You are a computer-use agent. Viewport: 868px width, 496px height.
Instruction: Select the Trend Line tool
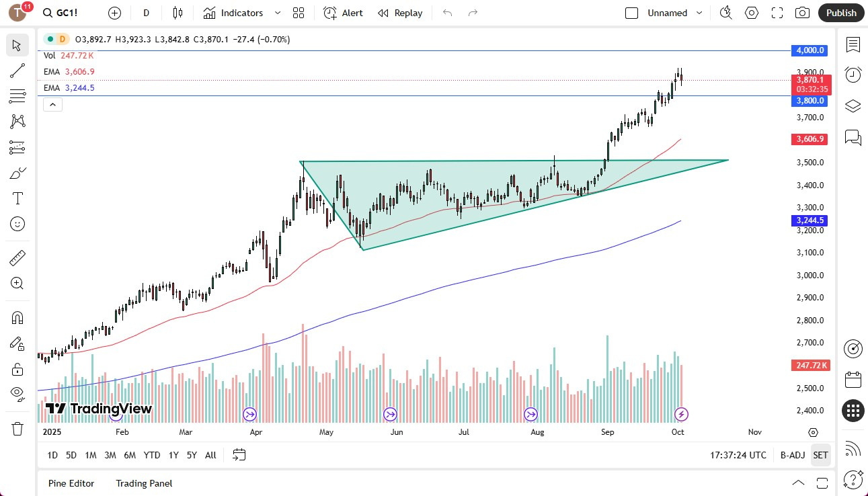[x=17, y=71]
